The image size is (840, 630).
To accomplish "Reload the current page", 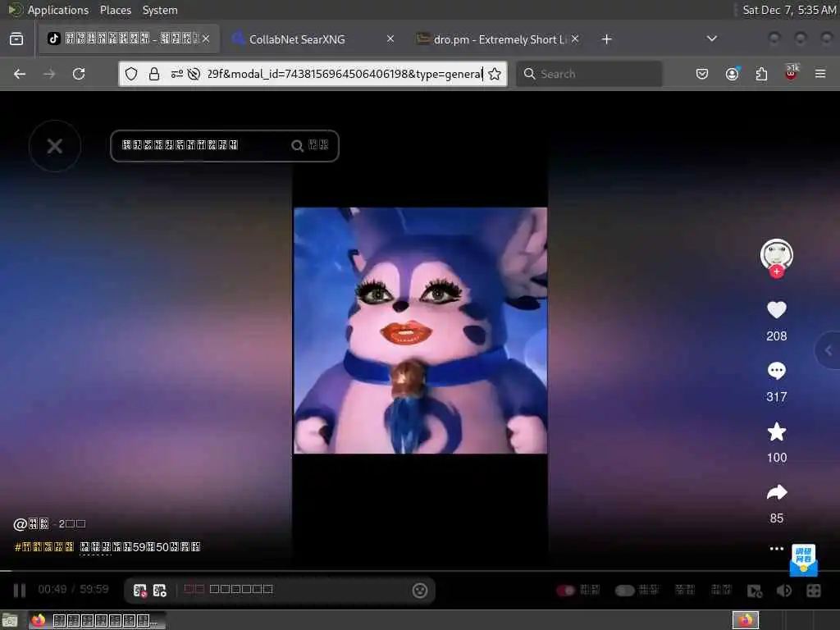I will pos(79,74).
